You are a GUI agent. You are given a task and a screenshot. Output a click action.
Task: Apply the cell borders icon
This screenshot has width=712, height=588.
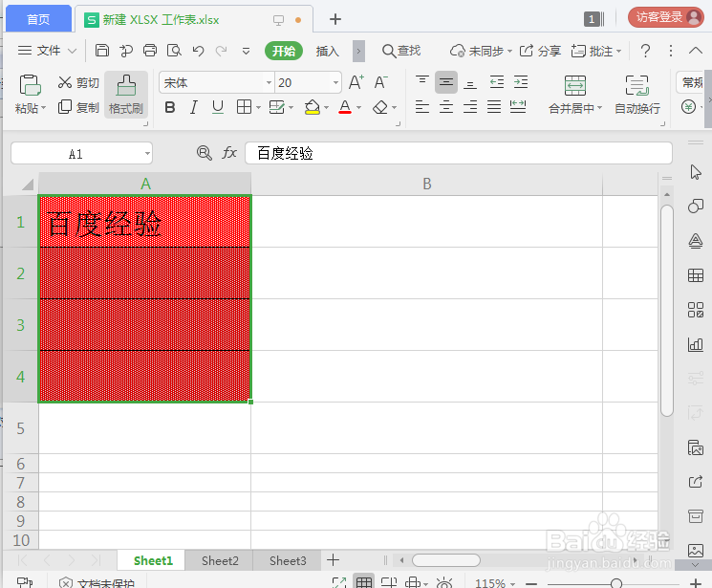(244, 107)
